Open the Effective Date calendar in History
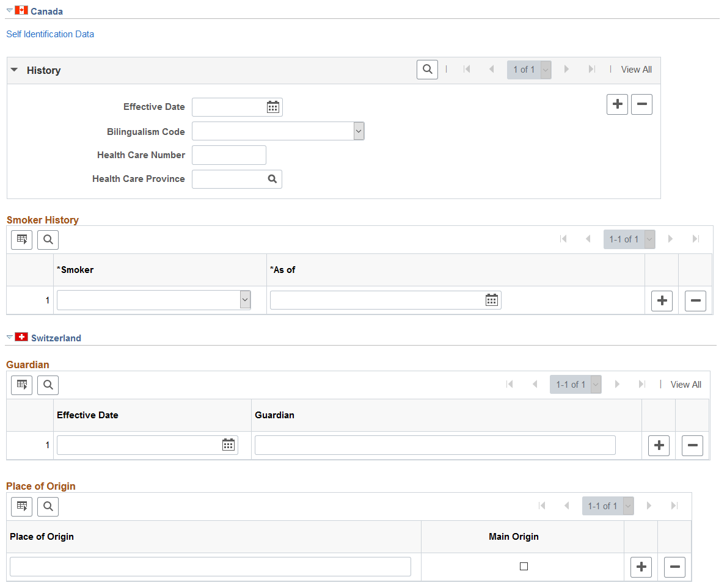The width and height of the screenshot is (727, 588). pos(272,107)
